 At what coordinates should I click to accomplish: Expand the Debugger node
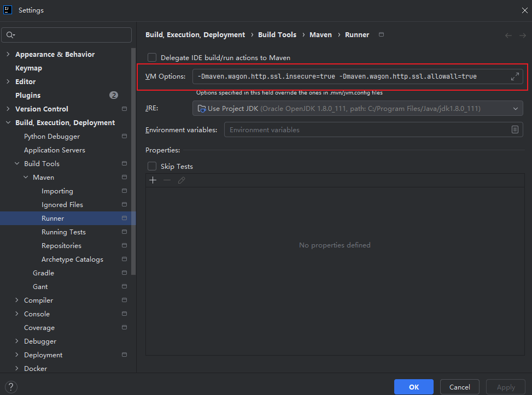coord(17,341)
